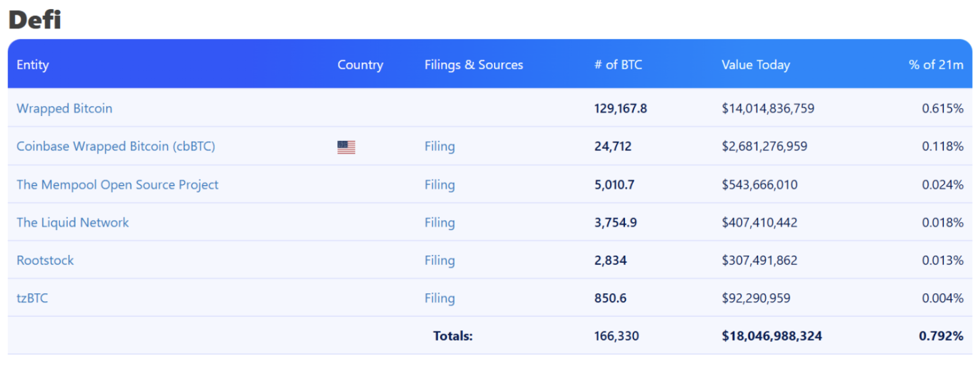Select the $2,681,276,959 value cell
This screenshot has height=369, width=980.
click(765, 146)
